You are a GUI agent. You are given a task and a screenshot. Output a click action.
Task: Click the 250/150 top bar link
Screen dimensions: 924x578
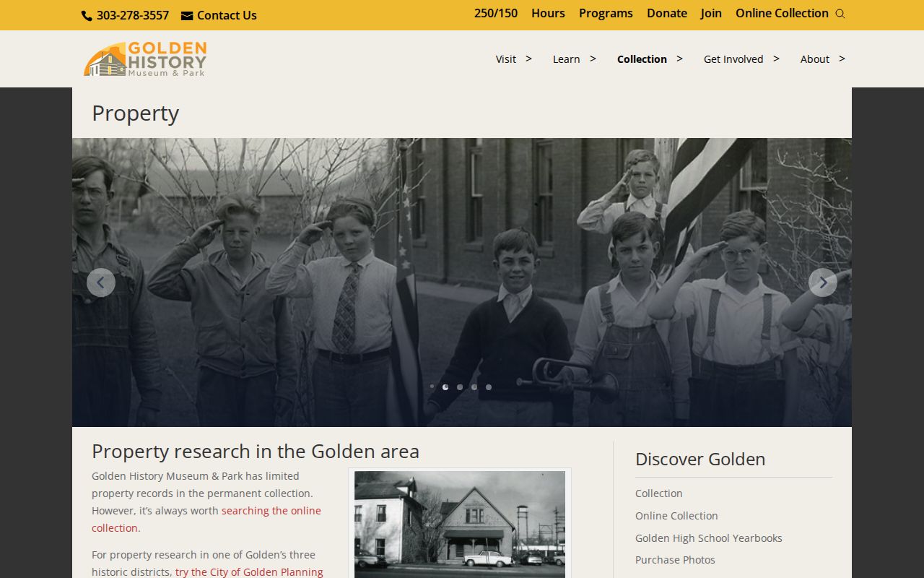pos(496,13)
